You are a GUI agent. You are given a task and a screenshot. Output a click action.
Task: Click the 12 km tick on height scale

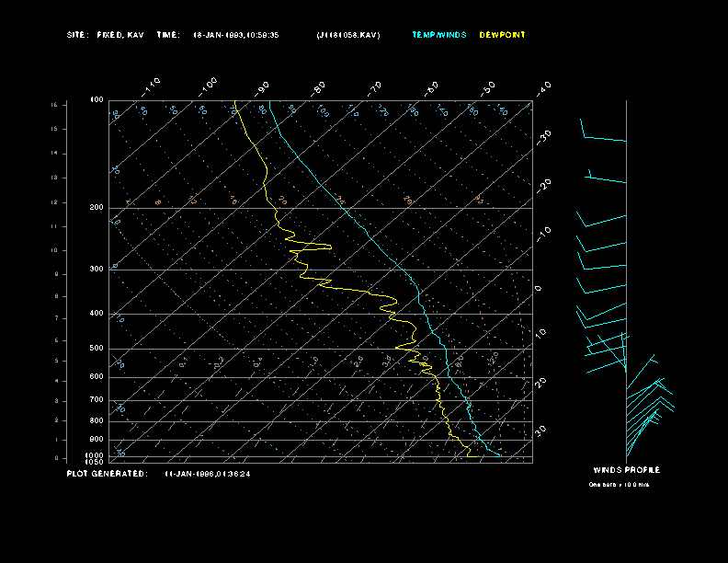[x=55, y=202]
